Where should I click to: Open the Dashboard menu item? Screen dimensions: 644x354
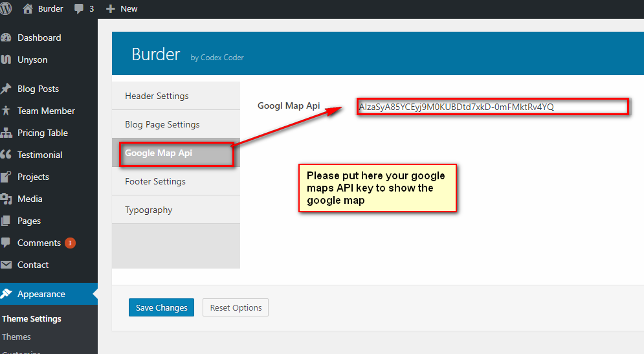pos(39,38)
